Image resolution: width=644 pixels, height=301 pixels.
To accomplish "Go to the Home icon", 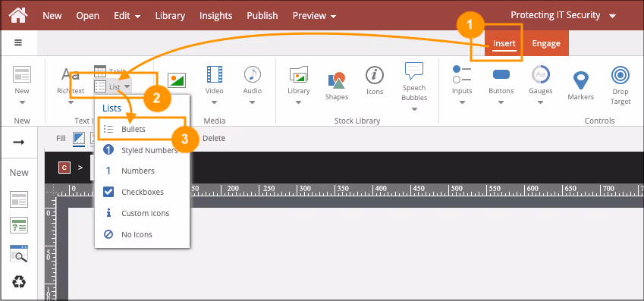I will 18,15.
